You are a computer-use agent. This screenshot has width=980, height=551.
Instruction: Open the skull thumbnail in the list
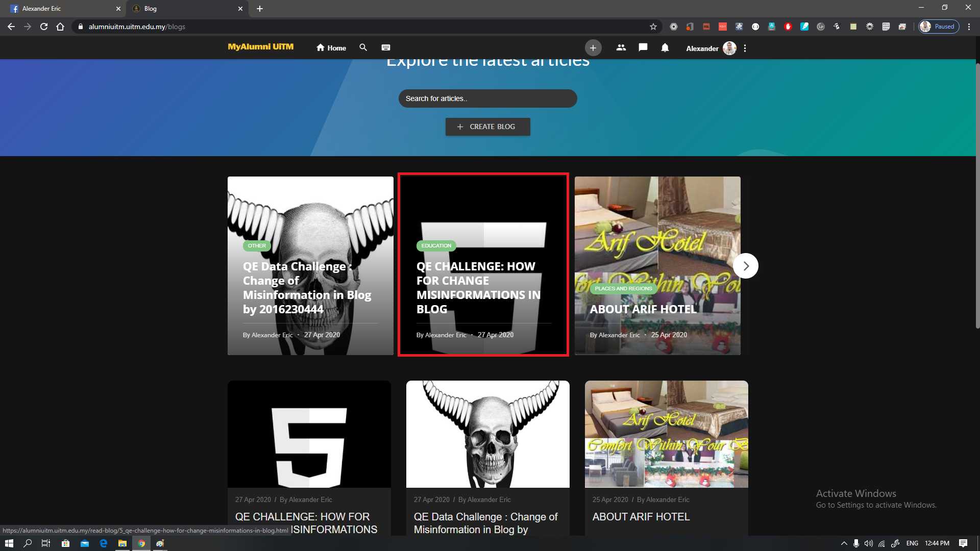488,434
